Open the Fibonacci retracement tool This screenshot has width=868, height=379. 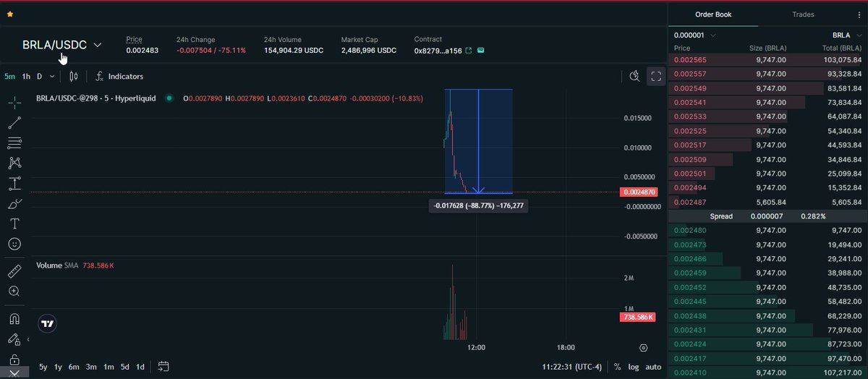click(14, 143)
